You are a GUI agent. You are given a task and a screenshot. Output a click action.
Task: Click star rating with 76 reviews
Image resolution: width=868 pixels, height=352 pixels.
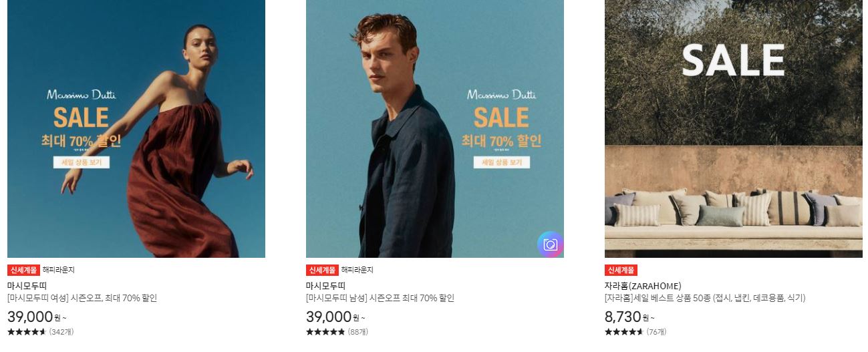(x=635, y=332)
